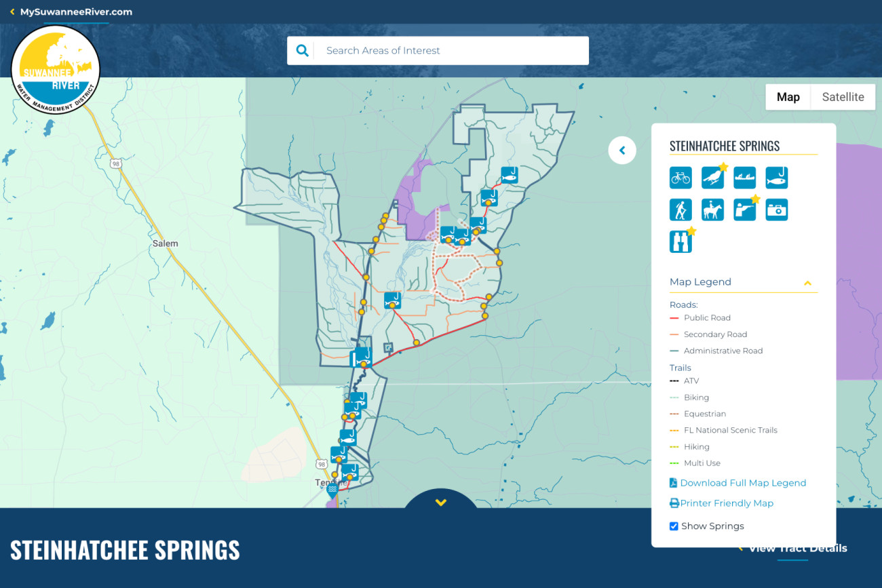Select the wildlife viewing binoculars icon
Viewport: 882px width, 588px height.
[x=680, y=242]
